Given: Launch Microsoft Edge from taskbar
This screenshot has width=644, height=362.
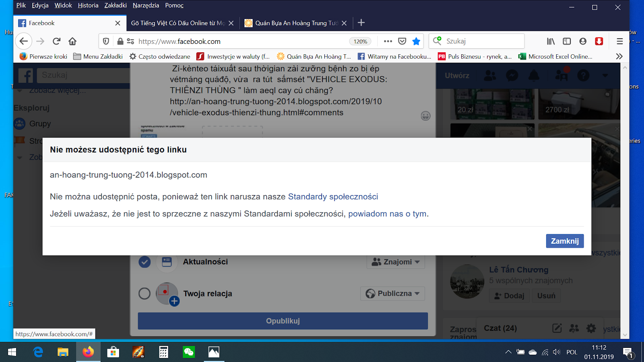Looking at the screenshot, I should [38, 352].
